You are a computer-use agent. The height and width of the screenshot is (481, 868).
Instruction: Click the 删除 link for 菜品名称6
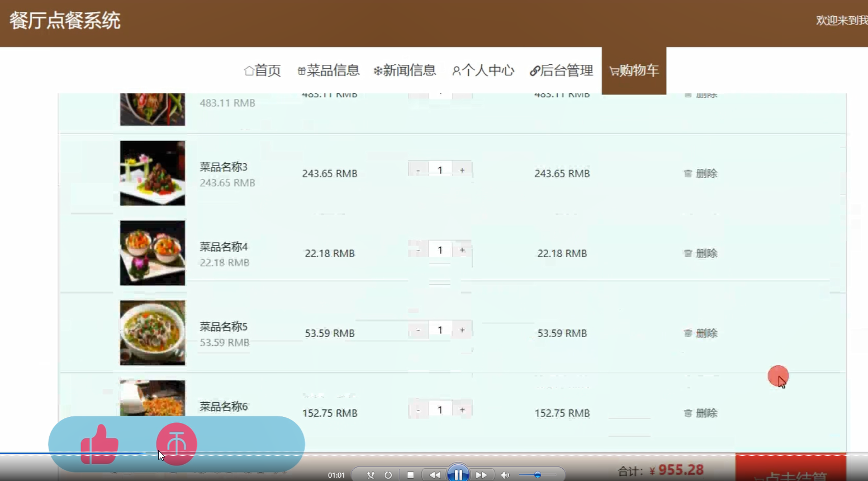click(x=706, y=413)
